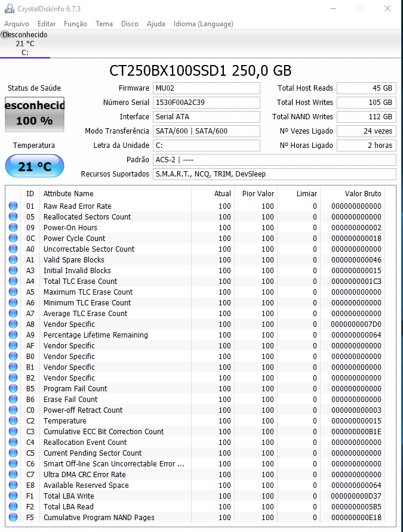This screenshot has height=532, width=403.
Task: Click status icon for Cumulative Program NAND Pages
Action: pos(13,517)
